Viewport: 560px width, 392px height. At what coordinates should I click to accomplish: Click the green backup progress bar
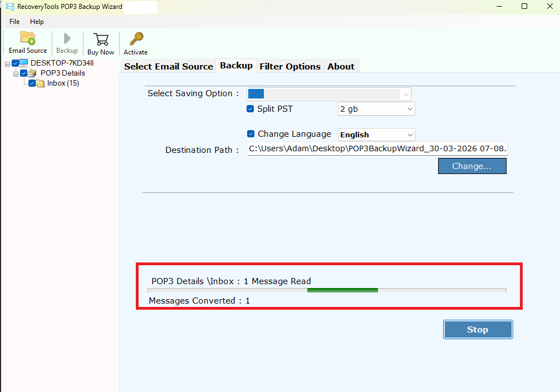(x=327, y=290)
